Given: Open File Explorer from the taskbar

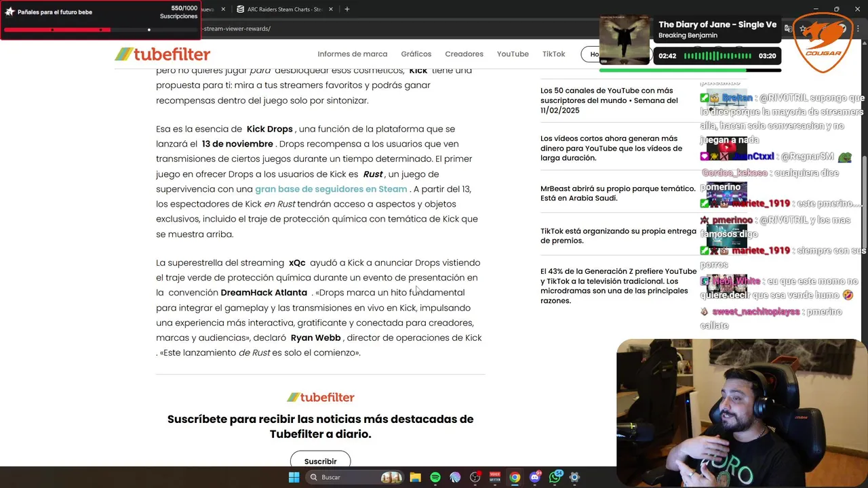Looking at the screenshot, I should pyautogui.click(x=415, y=477).
